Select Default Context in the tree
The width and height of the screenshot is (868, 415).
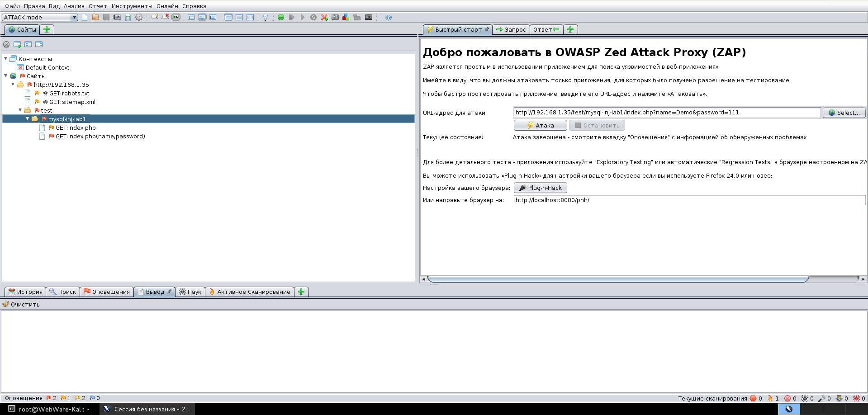47,67
